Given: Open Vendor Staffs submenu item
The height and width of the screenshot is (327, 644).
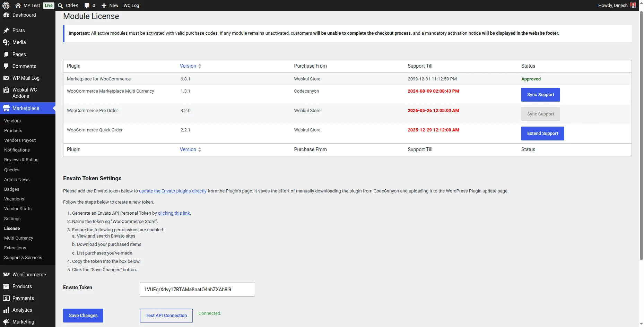Looking at the screenshot, I should point(18,208).
